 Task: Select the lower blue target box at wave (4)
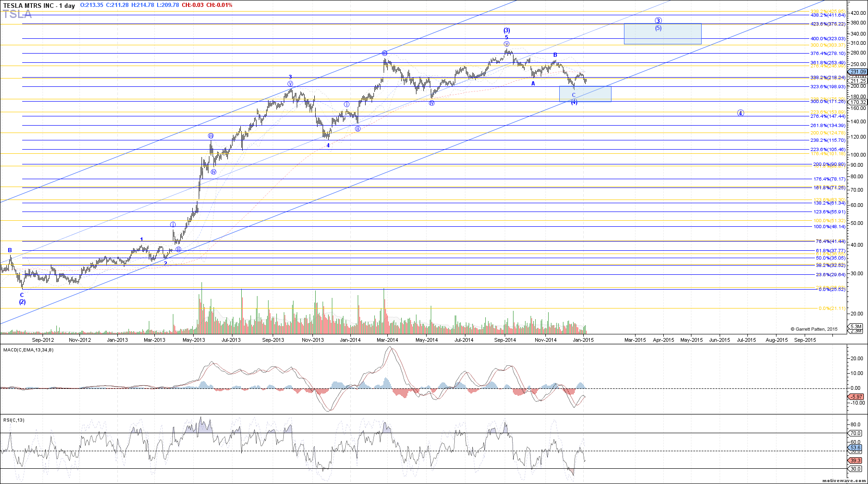[585, 94]
